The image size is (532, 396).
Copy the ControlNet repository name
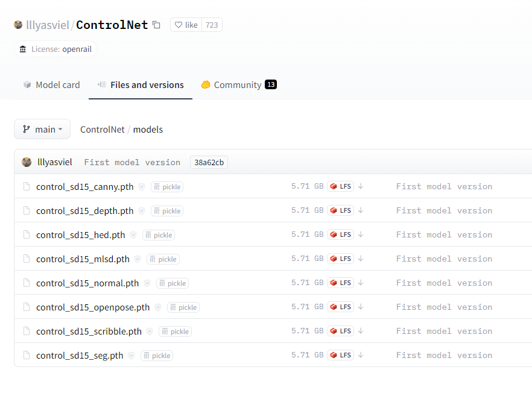point(156,25)
